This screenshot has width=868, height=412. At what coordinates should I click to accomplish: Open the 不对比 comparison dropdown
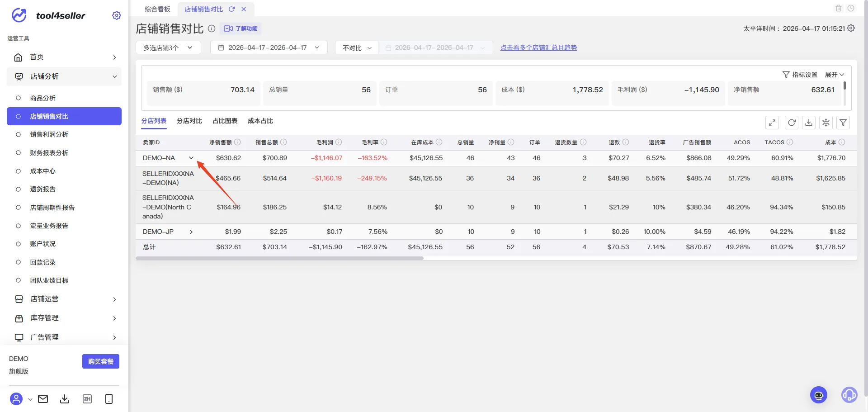coord(357,47)
